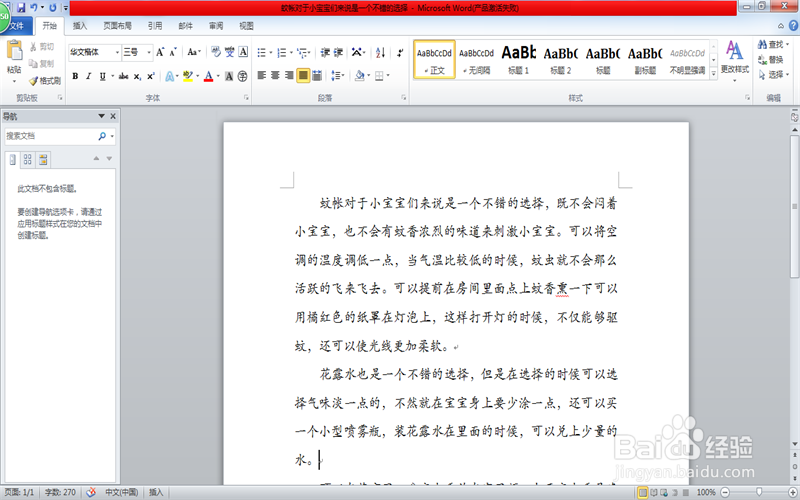
Task: Click the Save floppy icon in title bar
Action: (x=21, y=8)
